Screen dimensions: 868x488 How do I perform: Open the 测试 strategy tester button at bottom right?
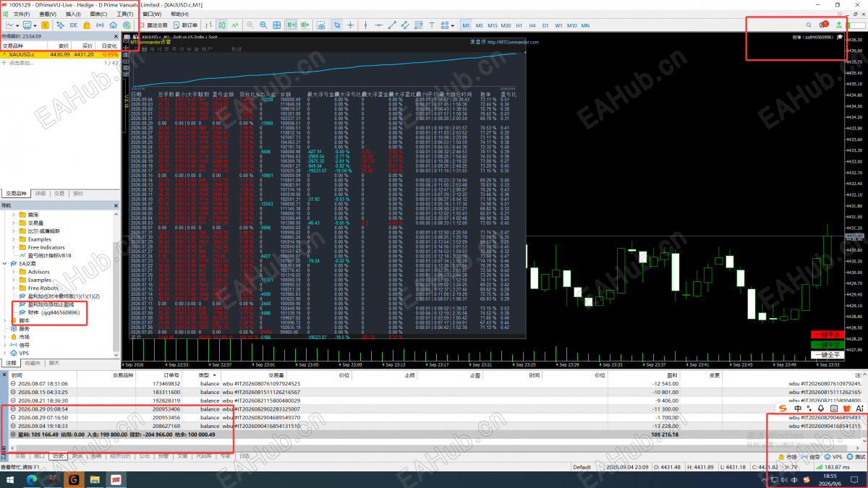point(855,457)
